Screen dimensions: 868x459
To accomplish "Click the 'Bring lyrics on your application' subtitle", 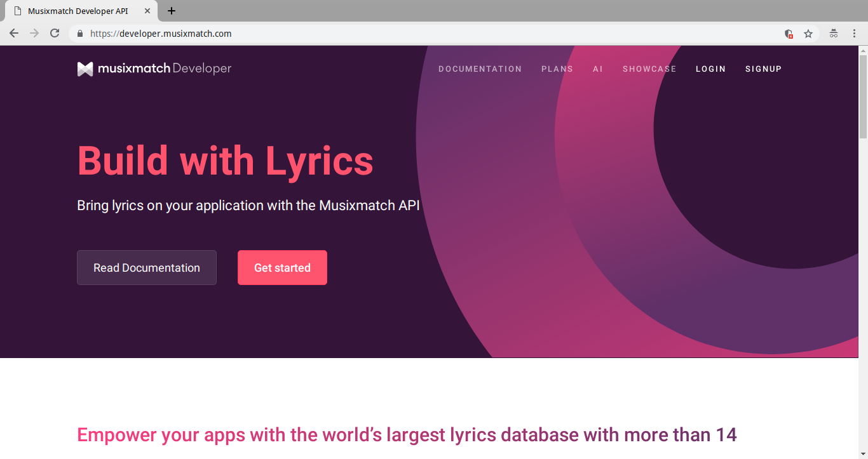I will pos(248,206).
